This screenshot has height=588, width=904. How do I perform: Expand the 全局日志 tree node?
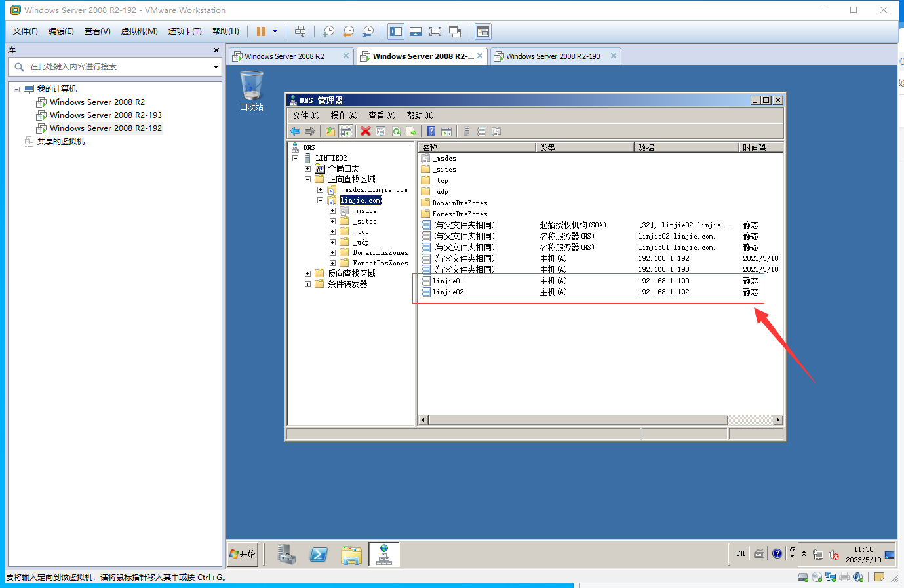[308, 168]
